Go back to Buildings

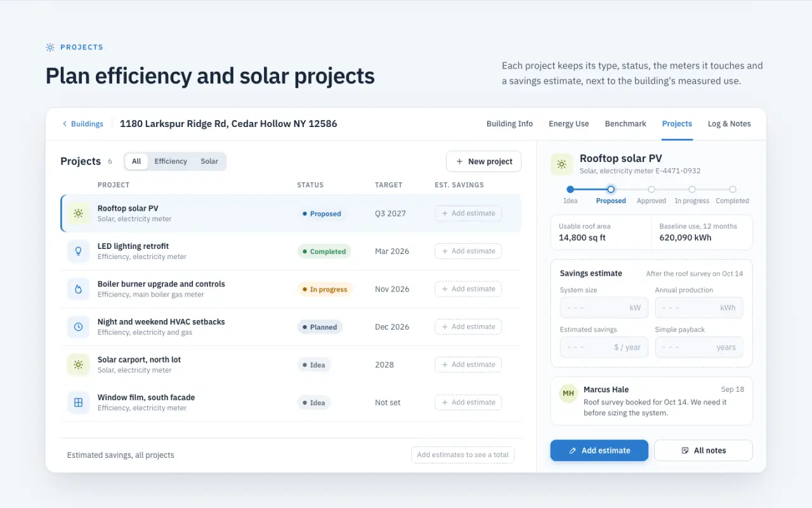click(x=82, y=124)
